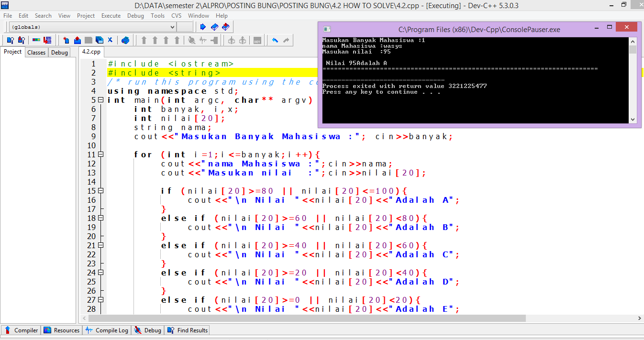644x340 pixels.
Task: Open the Window menu
Action: tap(198, 16)
